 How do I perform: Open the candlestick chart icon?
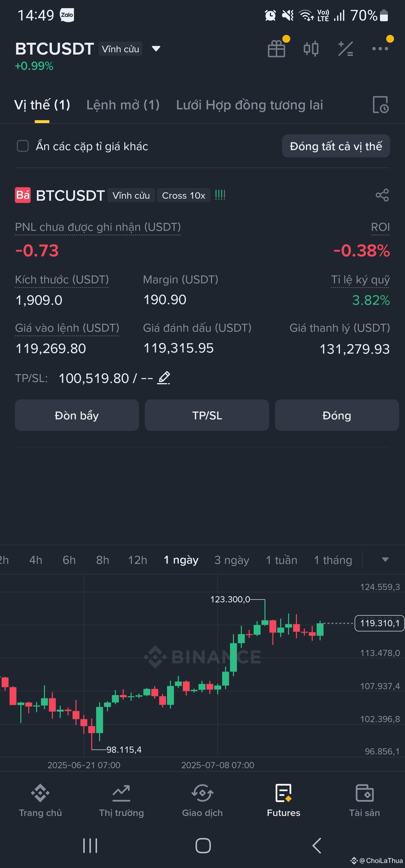311,49
